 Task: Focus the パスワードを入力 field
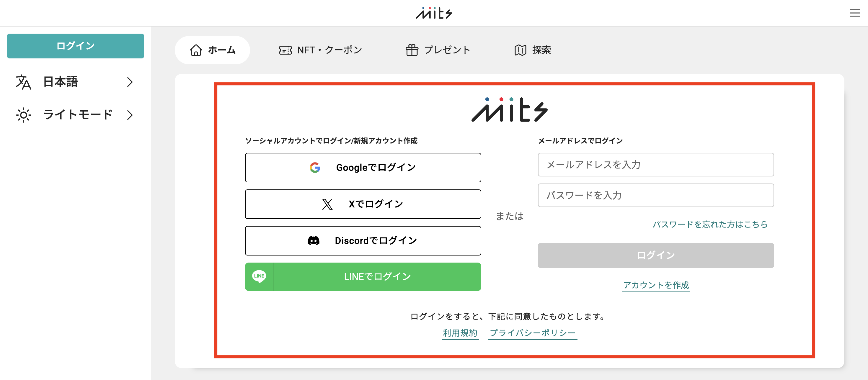point(656,195)
